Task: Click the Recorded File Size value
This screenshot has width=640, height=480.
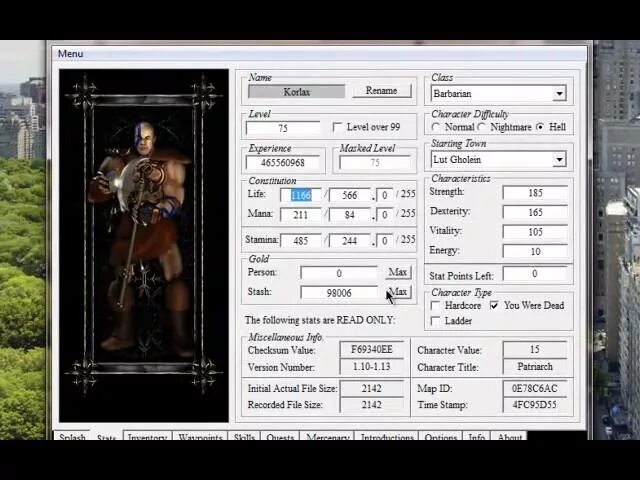Action: pos(372,405)
